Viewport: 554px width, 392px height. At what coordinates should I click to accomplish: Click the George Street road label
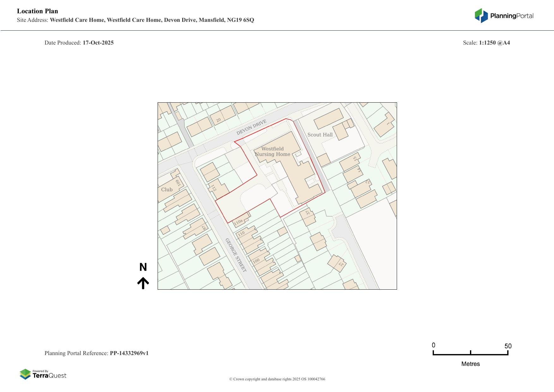pyautogui.click(x=236, y=255)
